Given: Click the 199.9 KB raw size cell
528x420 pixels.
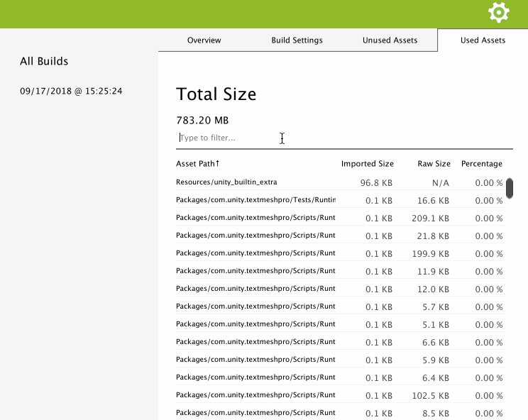Looking at the screenshot, I should click(430, 254).
